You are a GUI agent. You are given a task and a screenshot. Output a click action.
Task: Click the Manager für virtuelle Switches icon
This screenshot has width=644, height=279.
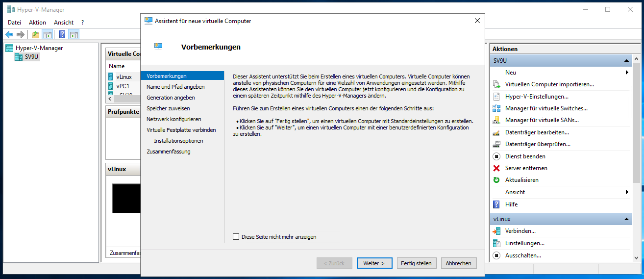(x=496, y=108)
